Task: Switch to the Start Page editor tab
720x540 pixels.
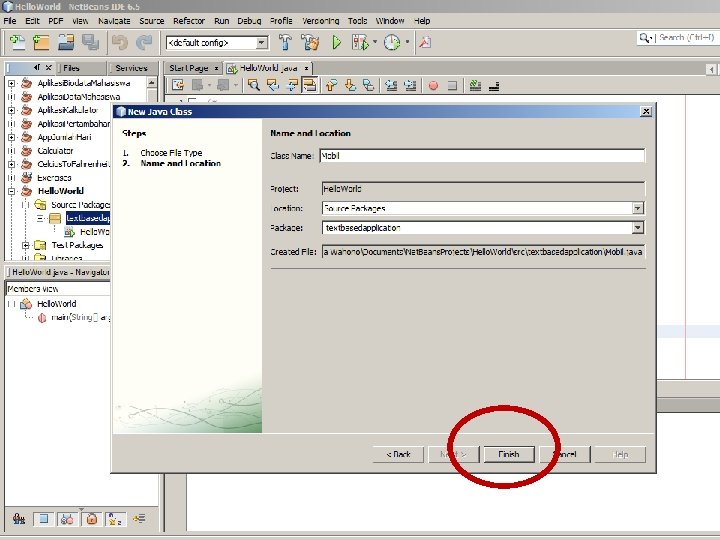Action: coord(189,68)
